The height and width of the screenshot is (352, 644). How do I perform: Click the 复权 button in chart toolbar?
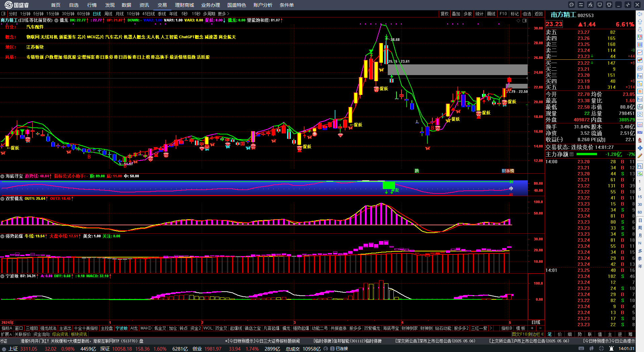pyautogui.click(x=444, y=14)
